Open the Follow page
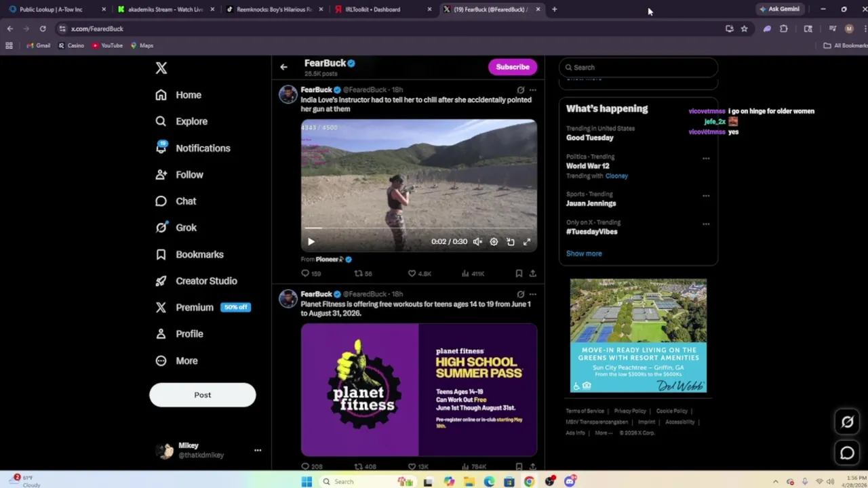The width and height of the screenshot is (868, 488). click(179, 174)
